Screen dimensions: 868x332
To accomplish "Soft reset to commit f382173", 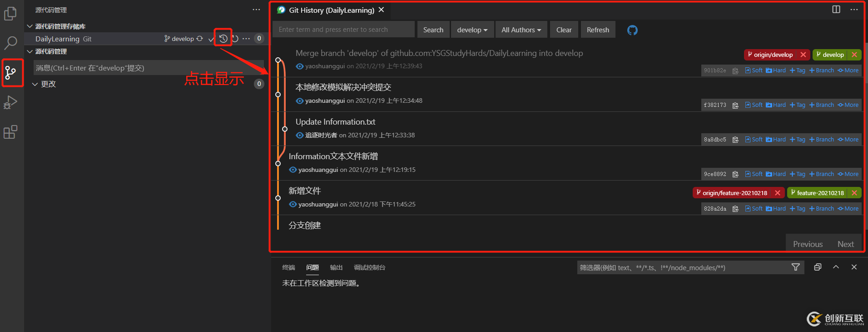I will tap(754, 105).
